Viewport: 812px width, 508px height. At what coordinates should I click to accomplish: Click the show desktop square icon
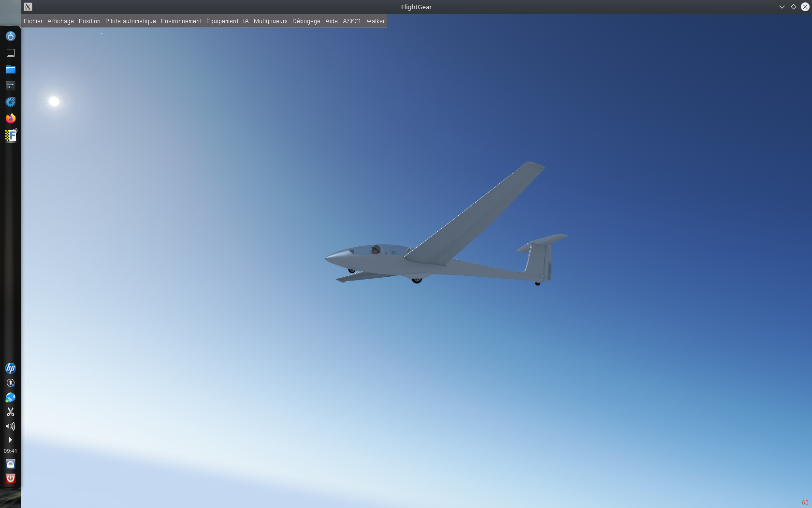(11, 53)
